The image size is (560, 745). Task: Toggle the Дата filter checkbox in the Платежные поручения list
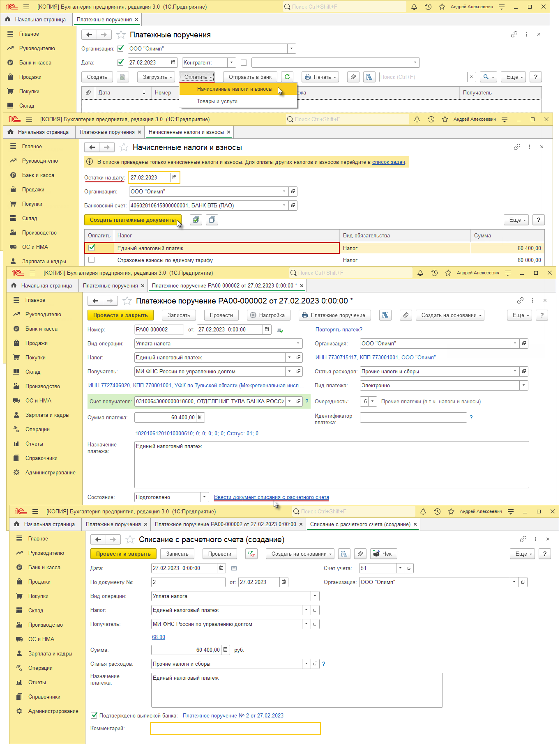click(120, 62)
